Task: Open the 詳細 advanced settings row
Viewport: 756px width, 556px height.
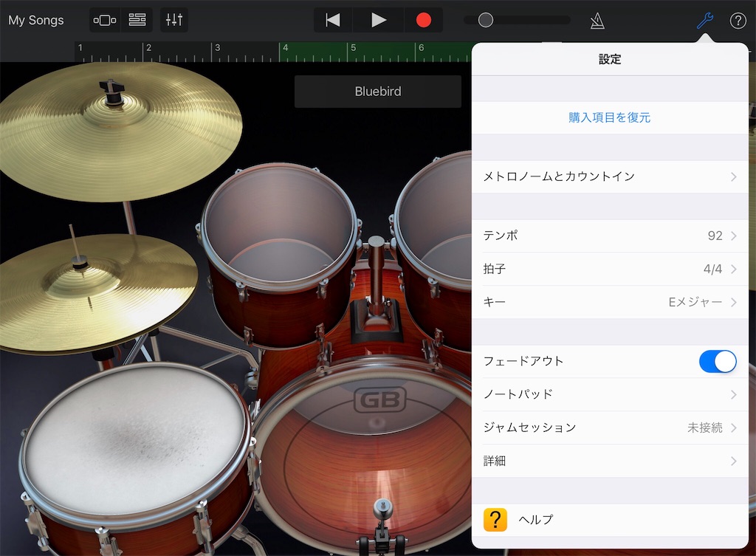Action: pyautogui.click(x=610, y=461)
